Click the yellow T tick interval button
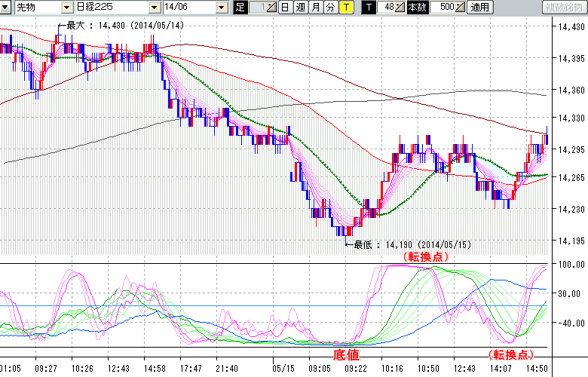588x377 pixels. click(x=345, y=8)
